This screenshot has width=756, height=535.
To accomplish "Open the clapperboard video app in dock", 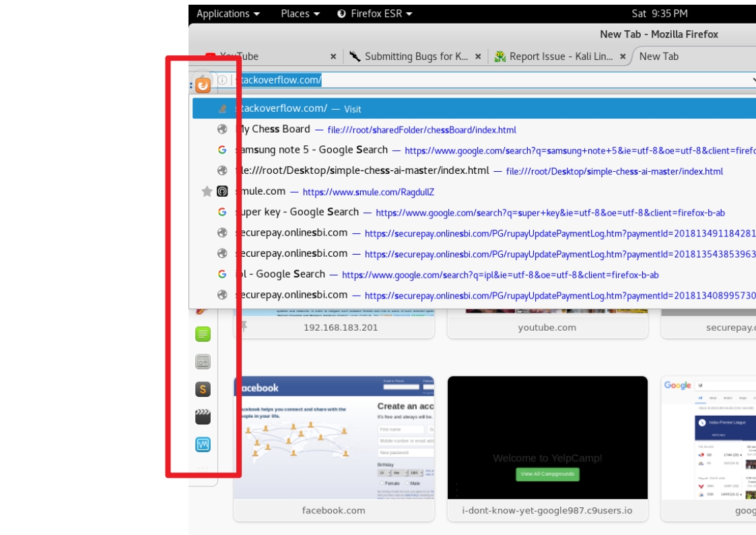I will (x=203, y=417).
